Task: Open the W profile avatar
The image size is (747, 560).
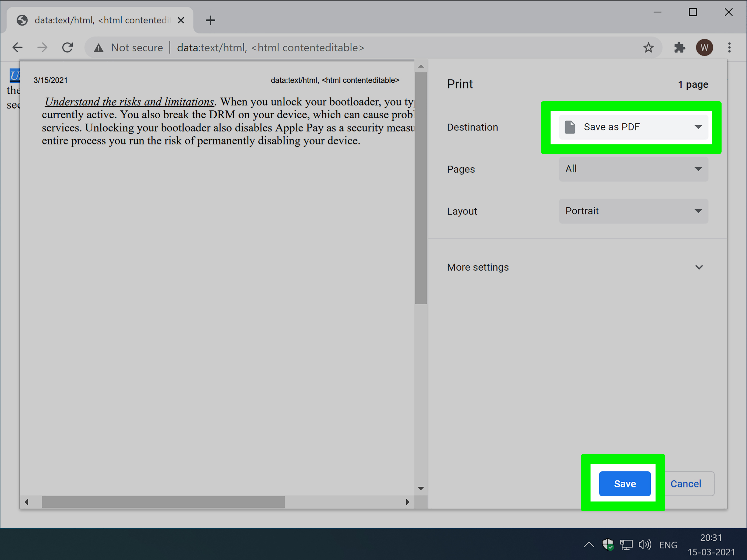Action: [704, 48]
